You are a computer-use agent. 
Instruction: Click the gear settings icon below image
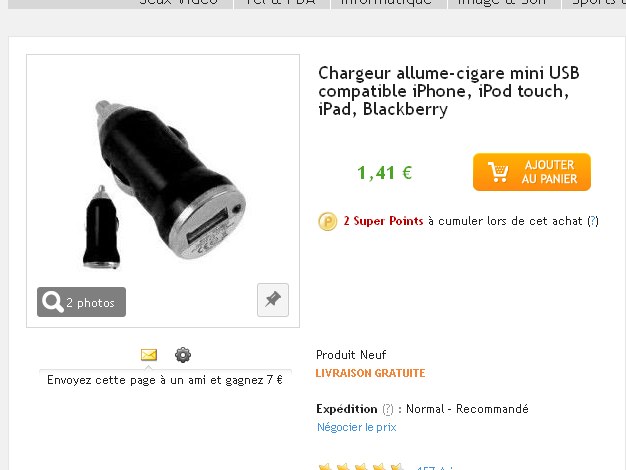(183, 355)
